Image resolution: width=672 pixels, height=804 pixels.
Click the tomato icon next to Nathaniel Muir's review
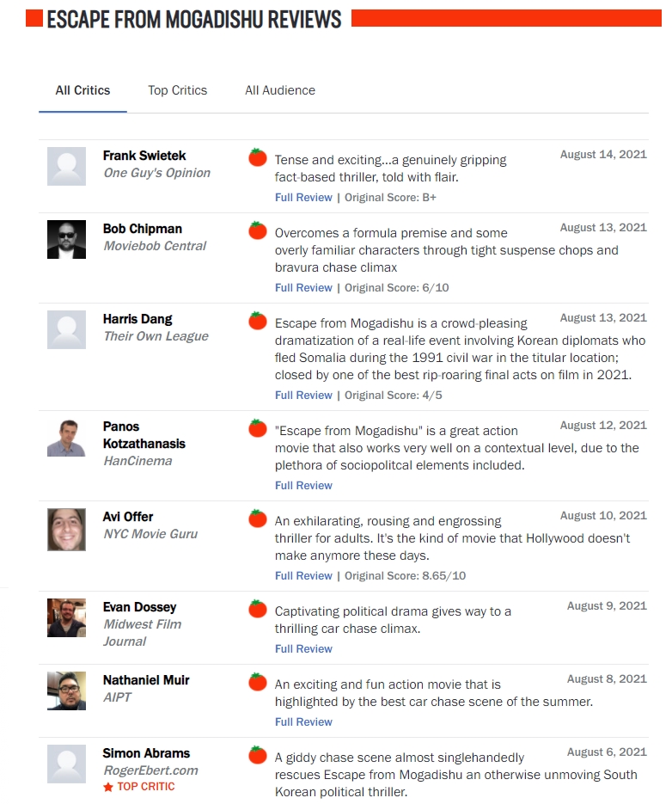257,682
